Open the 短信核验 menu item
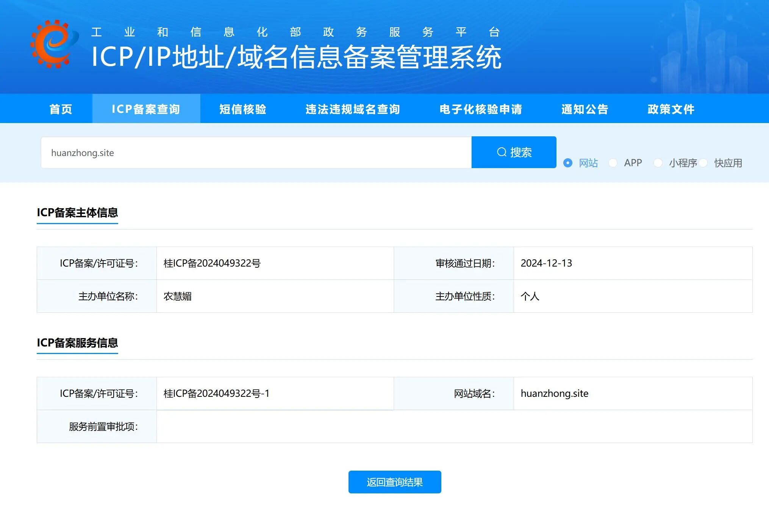Screen dimensions: 769x532 [x=243, y=109]
